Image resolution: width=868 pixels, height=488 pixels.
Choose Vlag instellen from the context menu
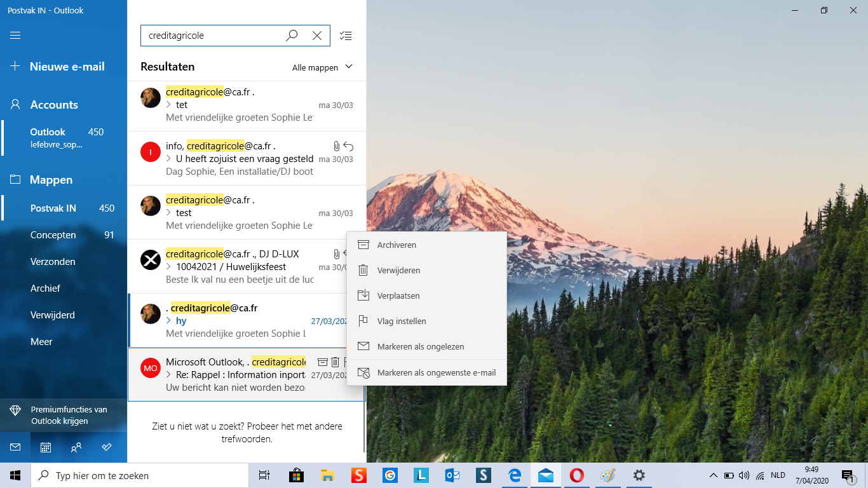click(x=426, y=321)
